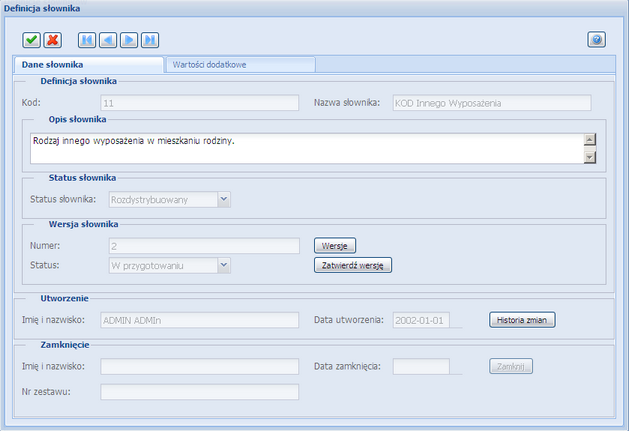The width and height of the screenshot is (629, 431).
Task: Switch to the Wartości dodatkowe tab
Action: [240, 65]
